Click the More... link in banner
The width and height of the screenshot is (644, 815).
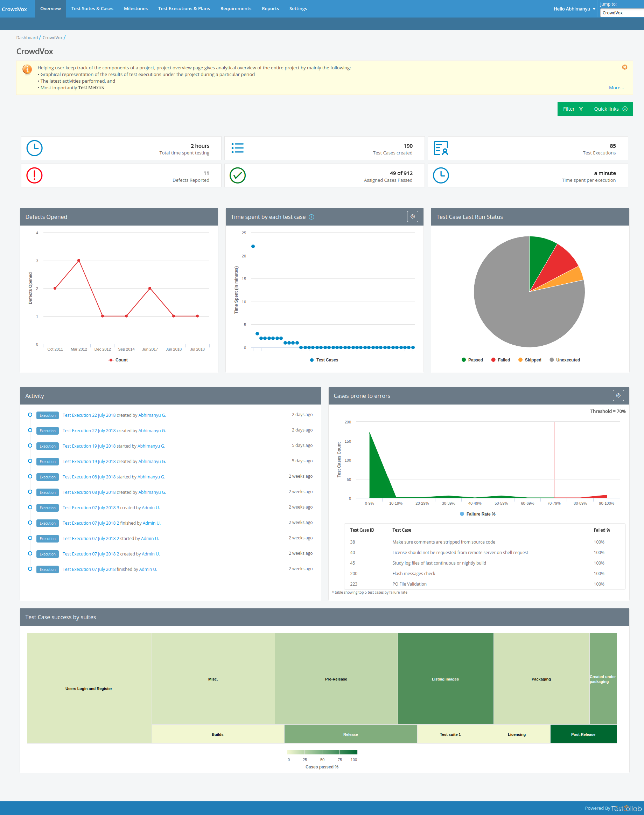point(616,88)
